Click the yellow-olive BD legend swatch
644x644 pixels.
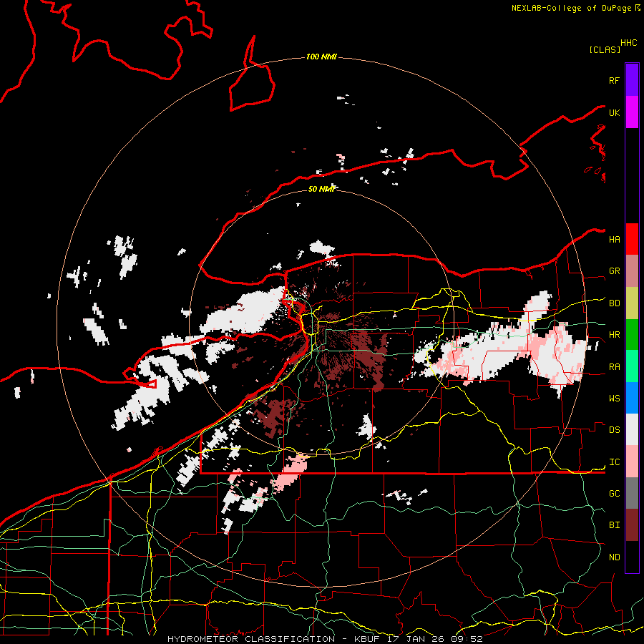[x=632, y=303]
